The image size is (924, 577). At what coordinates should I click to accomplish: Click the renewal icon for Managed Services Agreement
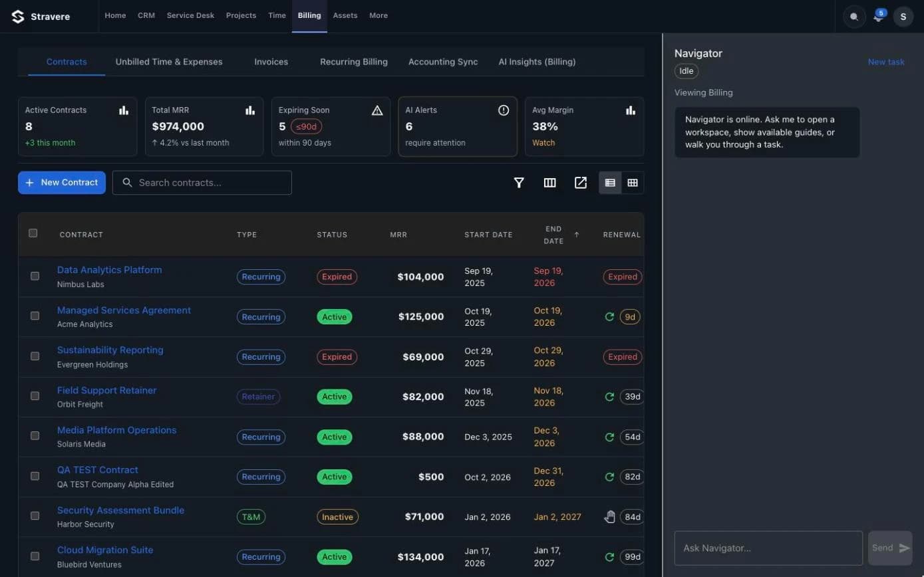(x=609, y=317)
